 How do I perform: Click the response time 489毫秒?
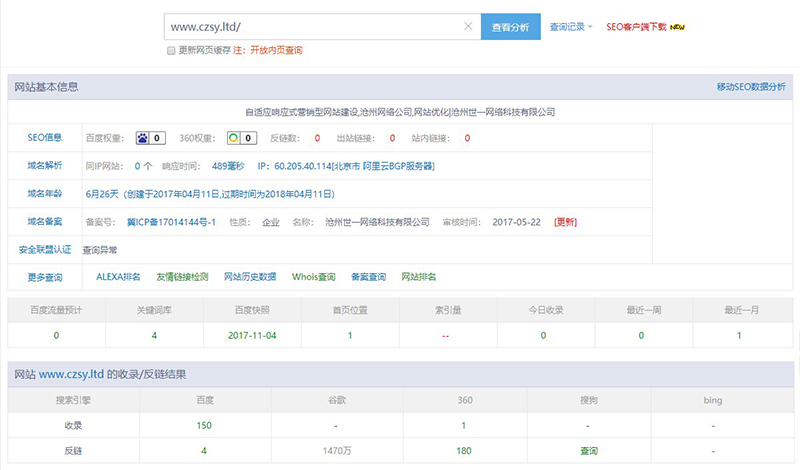tap(228, 166)
